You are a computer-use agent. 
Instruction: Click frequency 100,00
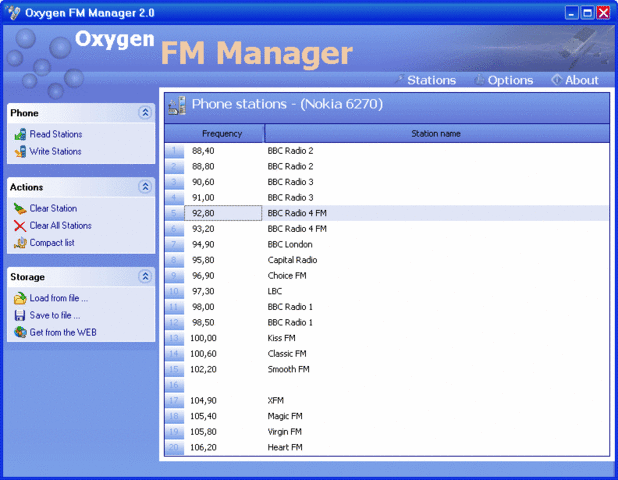[203, 339]
